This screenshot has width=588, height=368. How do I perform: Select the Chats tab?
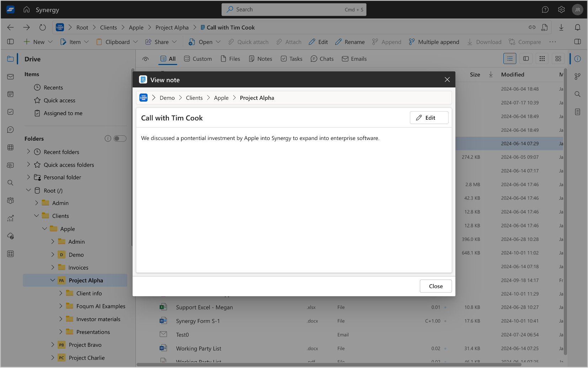click(322, 59)
